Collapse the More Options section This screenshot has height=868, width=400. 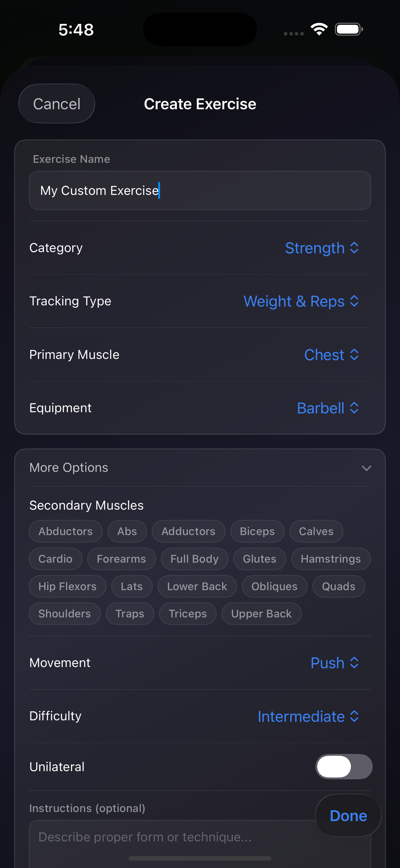tap(367, 468)
